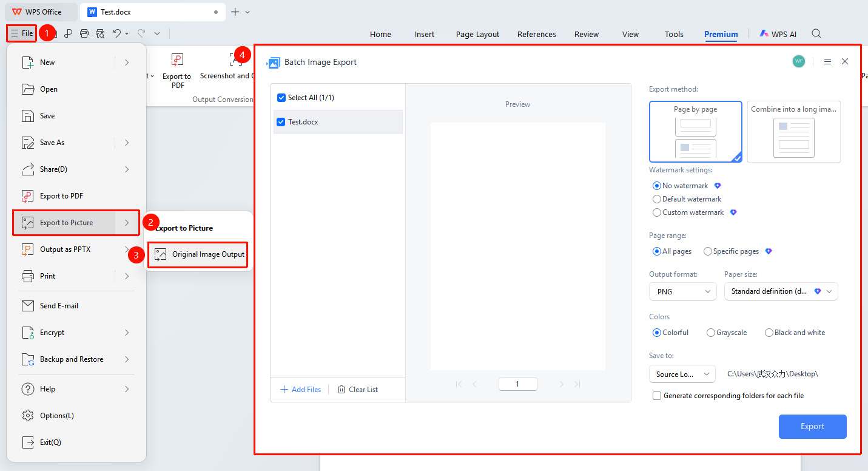The width and height of the screenshot is (868, 471).
Task: Choose Specific pages radio button
Action: pos(708,251)
